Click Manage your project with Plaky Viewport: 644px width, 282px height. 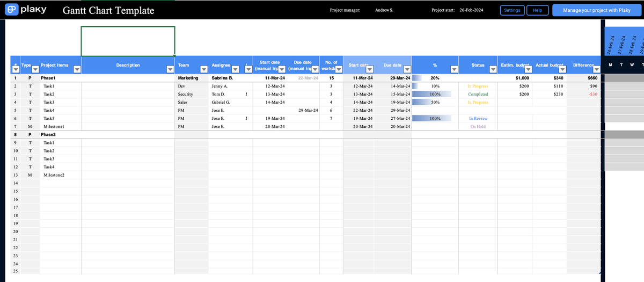pyautogui.click(x=596, y=10)
